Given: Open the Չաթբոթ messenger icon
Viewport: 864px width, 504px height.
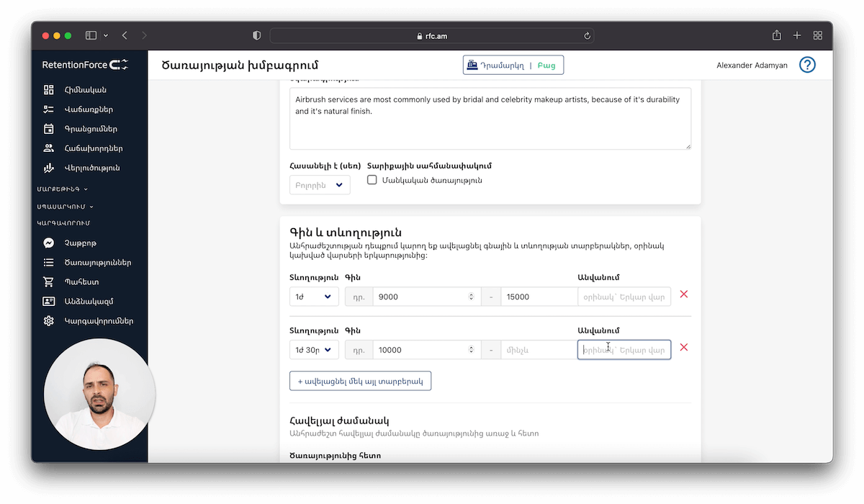Looking at the screenshot, I should pos(49,243).
